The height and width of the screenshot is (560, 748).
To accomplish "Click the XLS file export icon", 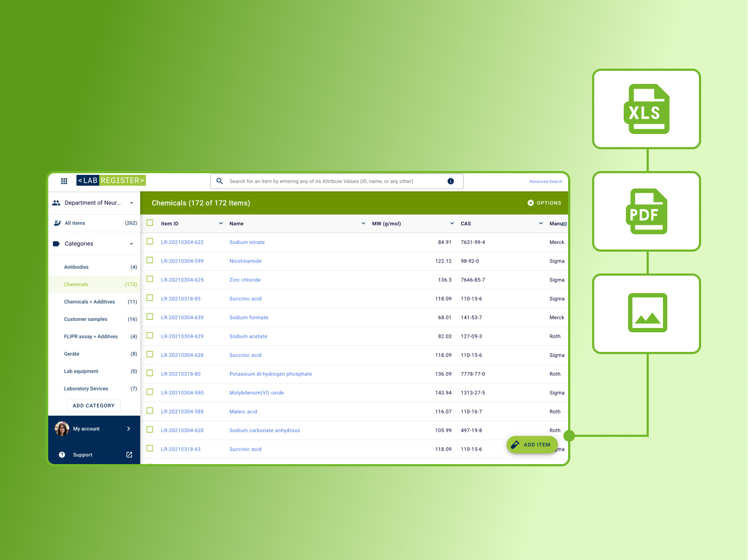I will 646,109.
